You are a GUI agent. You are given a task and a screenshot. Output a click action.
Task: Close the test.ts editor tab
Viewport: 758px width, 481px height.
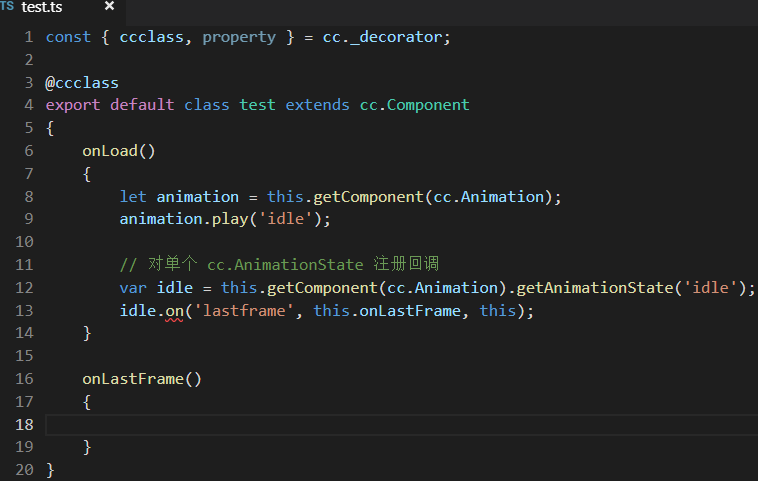(x=109, y=6)
